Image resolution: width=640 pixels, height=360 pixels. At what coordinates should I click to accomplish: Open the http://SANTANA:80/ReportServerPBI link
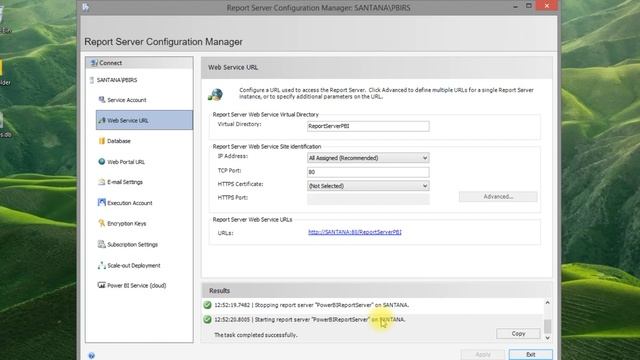pyautogui.click(x=355, y=232)
